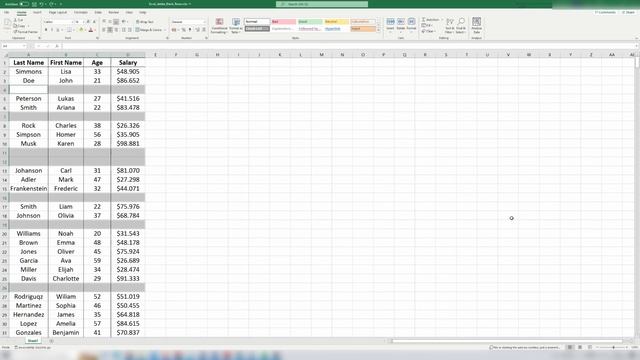Open the View ribbon tab
The height and width of the screenshot is (360, 640).
pos(129,13)
